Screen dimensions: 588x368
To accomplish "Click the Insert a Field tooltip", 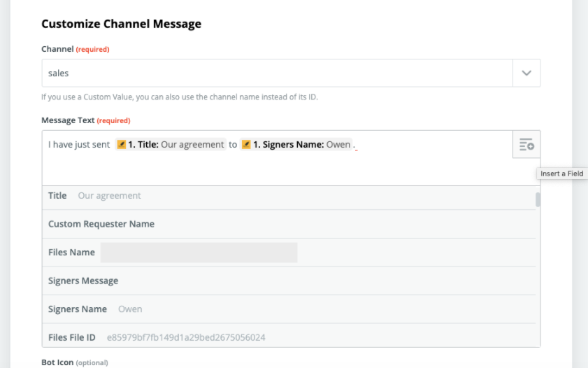I will click(x=561, y=174).
